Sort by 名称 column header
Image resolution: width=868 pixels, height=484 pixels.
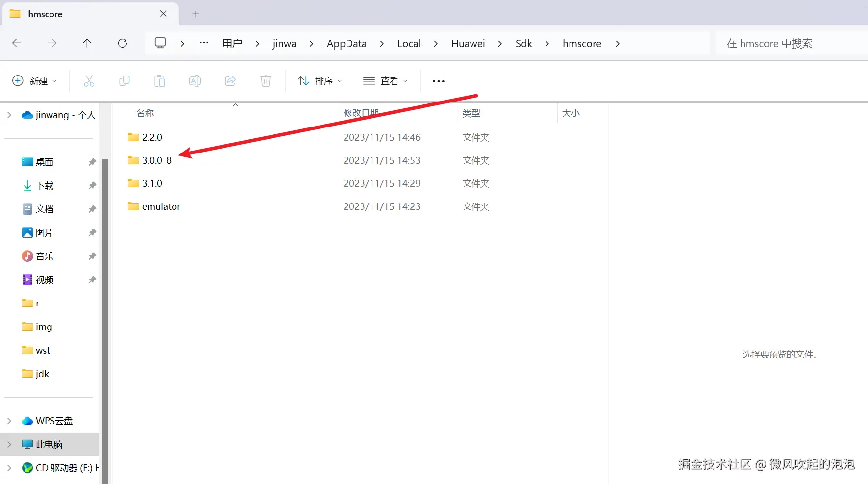click(x=145, y=113)
